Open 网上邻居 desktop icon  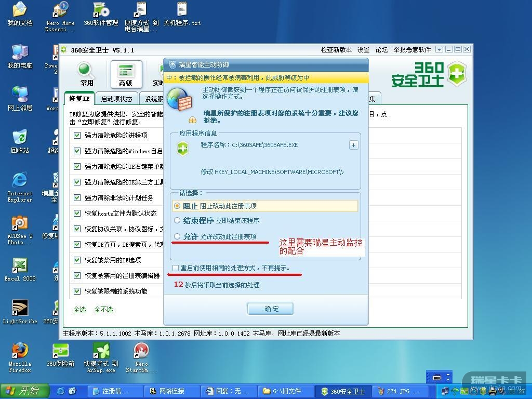[x=20, y=99]
